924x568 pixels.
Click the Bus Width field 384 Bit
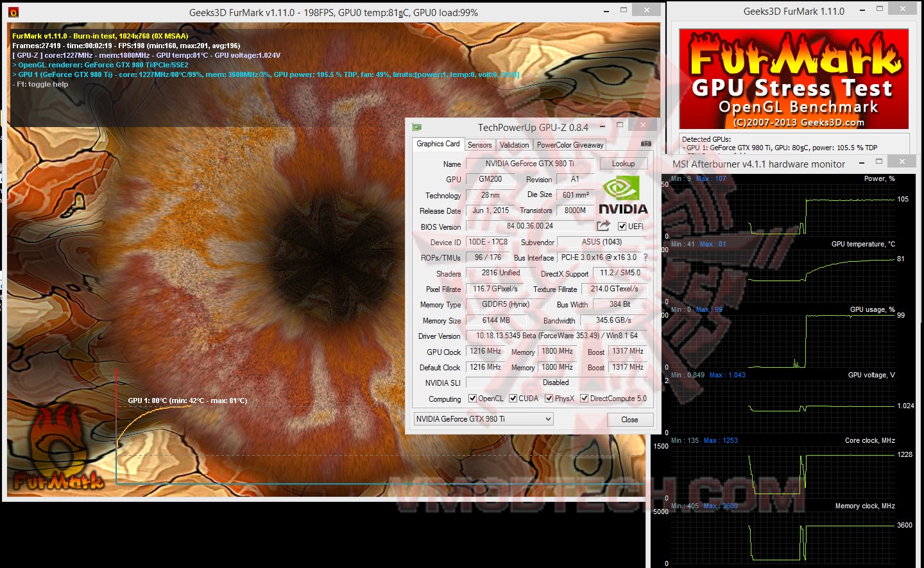pos(620,304)
